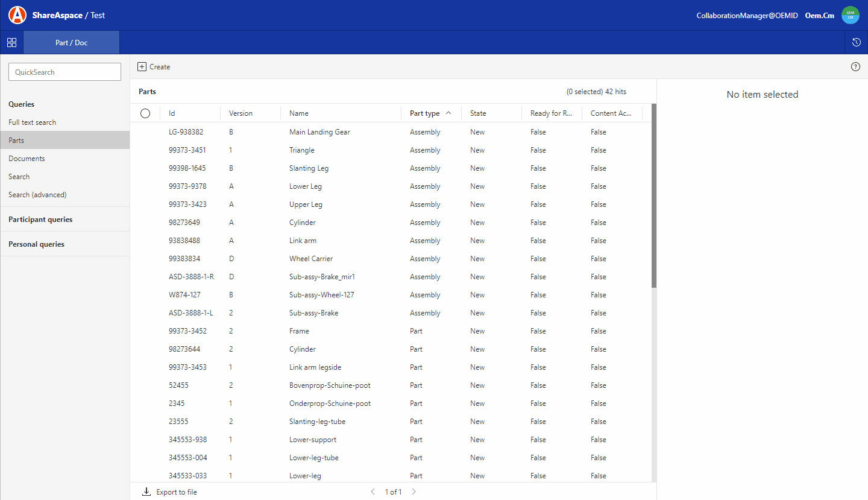Expand the Participant queries section

pos(40,220)
